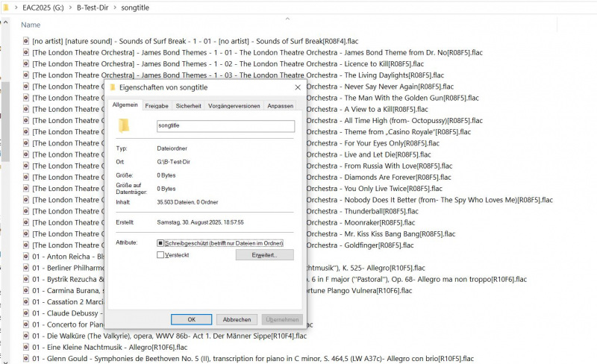The width and height of the screenshot is (597, 364).
Task: Click the Name column header
Action: [31, 25]
